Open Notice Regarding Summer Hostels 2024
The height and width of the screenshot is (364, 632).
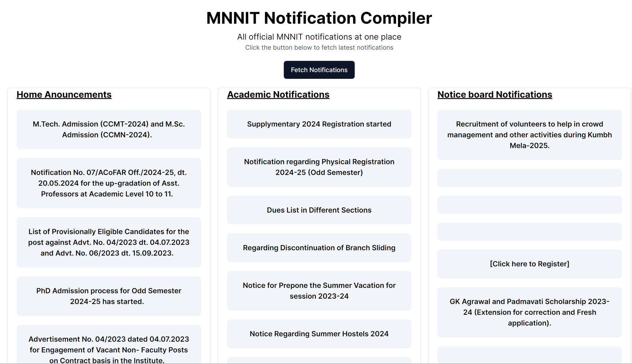(319, 334)
